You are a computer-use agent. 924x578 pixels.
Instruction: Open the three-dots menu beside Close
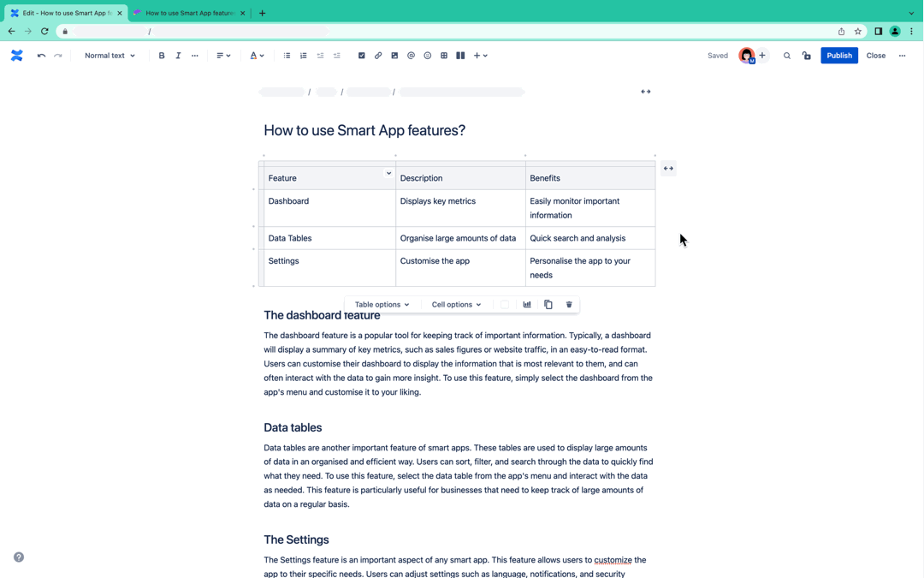(x=902, y=56)
